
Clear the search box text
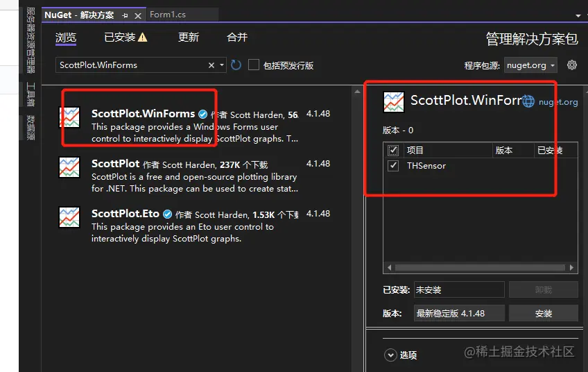click(211, 65)
